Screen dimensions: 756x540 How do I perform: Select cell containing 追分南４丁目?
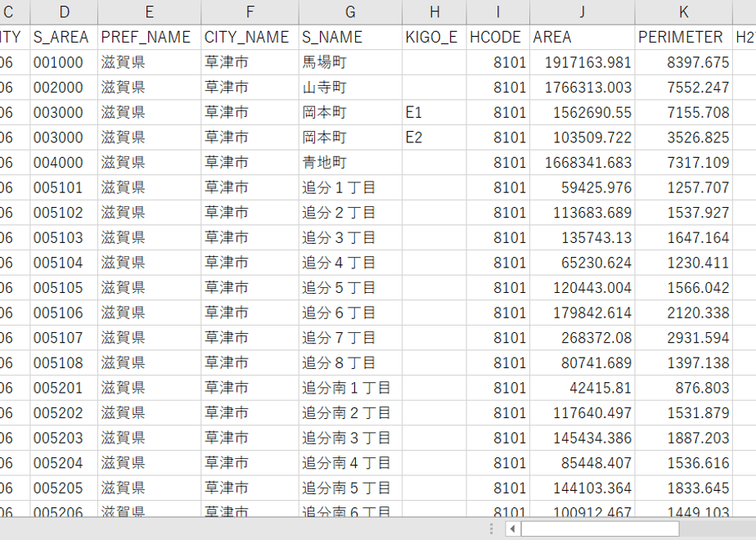pyautogui.click(x=350, y=463)
